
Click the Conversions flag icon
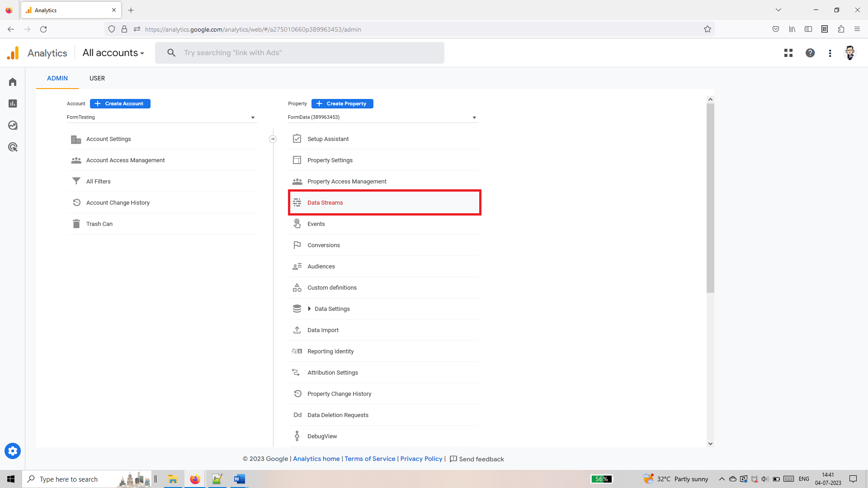click(297, 245)
